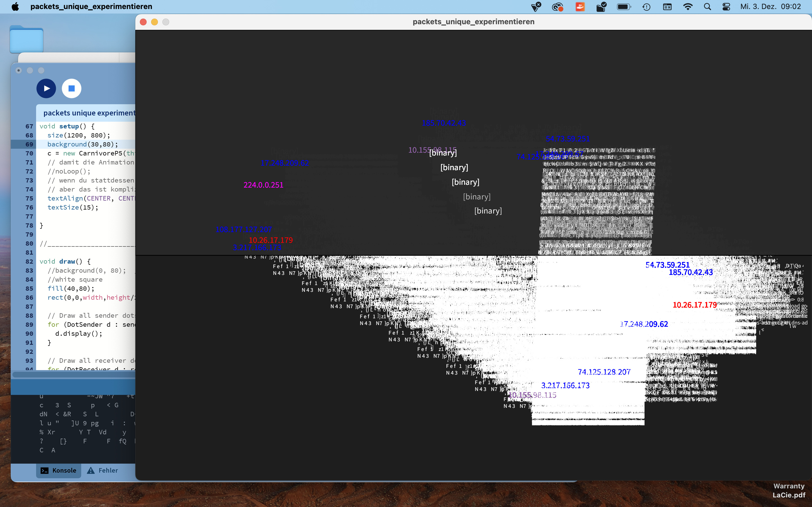Switch to the Fehler tab

pos(103,470)
